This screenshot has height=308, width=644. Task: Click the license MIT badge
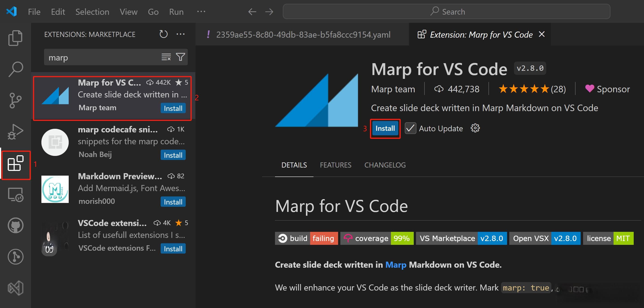coord(608,238)
